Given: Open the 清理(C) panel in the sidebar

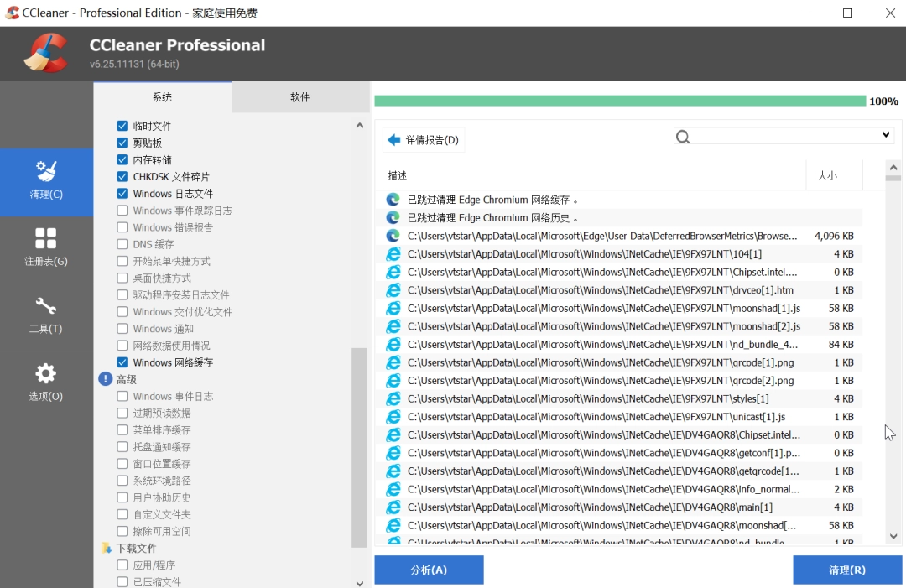Looking at the screenshot, I should click(46, 182).
